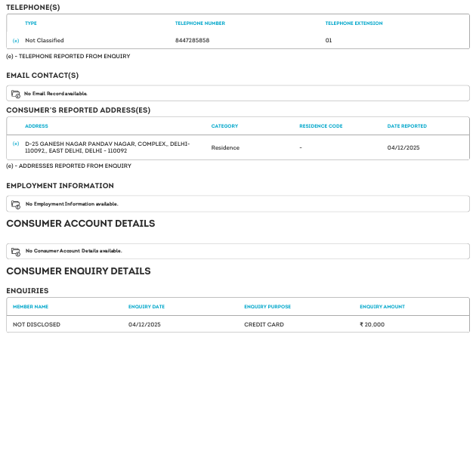Click the Residence category value
Viewport: 476px width, 458px height.
pyautogui.click(x=225, y=148)
